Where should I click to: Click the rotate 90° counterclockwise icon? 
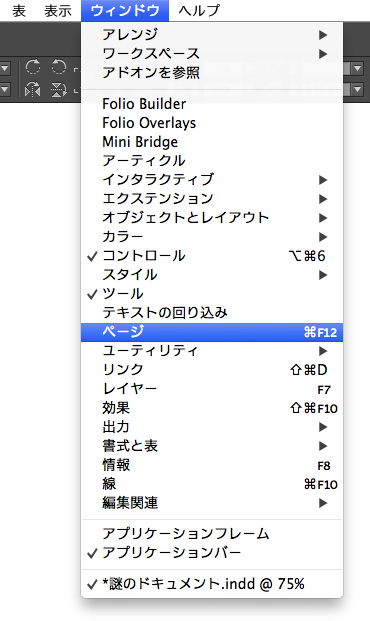tap(59, 67)
